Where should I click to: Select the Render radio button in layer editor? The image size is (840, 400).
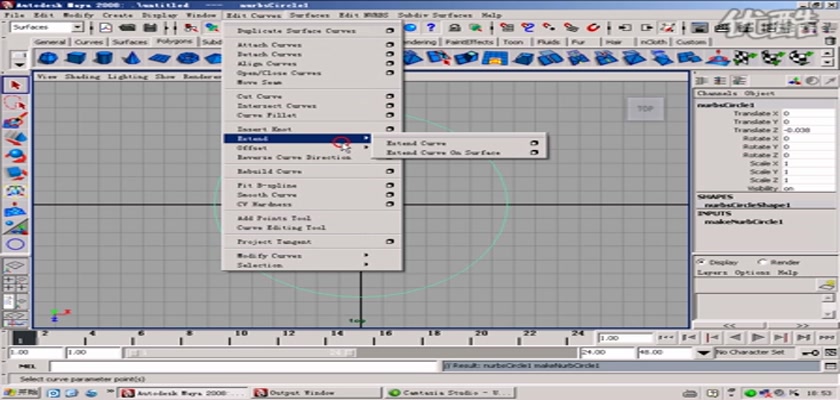(763, 262)
